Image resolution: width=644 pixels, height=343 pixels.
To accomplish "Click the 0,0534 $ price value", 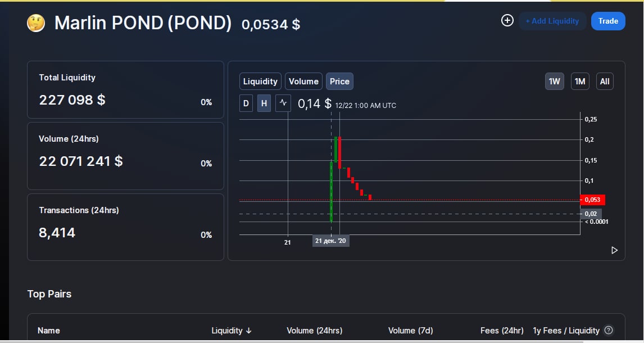I will pyautogui.click(x=271, y=25).
